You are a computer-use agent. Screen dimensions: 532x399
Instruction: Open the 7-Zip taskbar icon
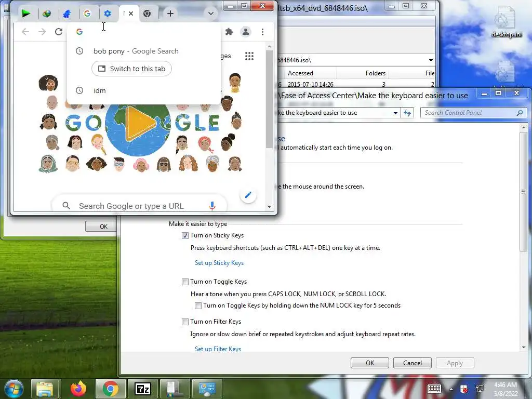pos(142,389)
